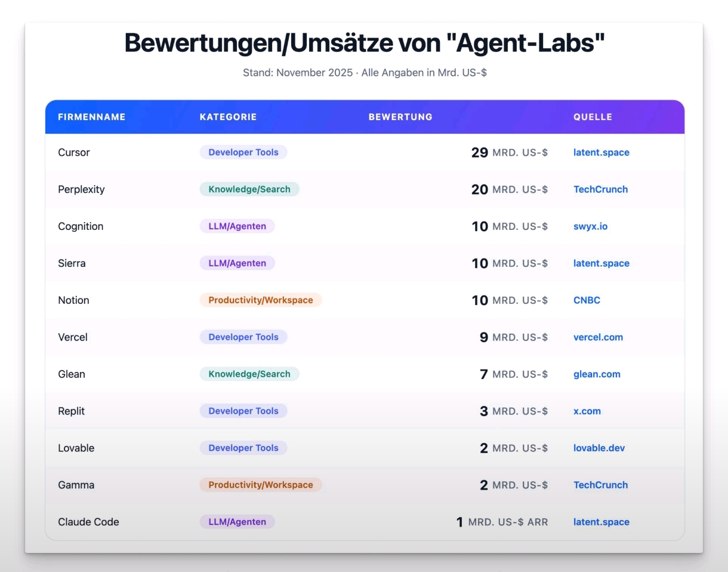
Task: Click the TechCrunch source link for Perplexity
Action: click(600, 189)
